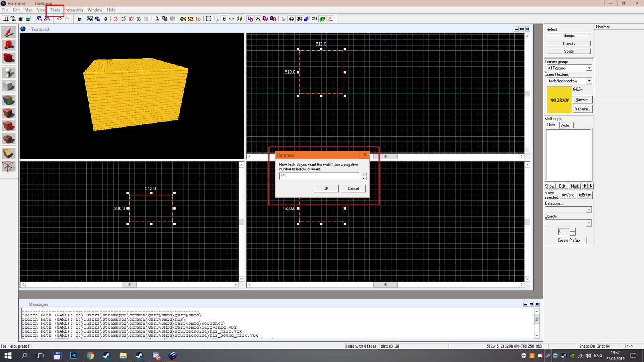Cancel the hollow dialog
This screenshot has height=362, width=644.
point(353,188)
